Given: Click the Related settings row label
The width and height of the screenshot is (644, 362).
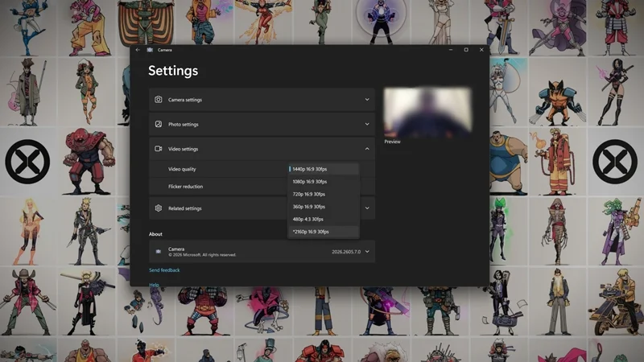Looking at the screenshot, I should 185,208.
